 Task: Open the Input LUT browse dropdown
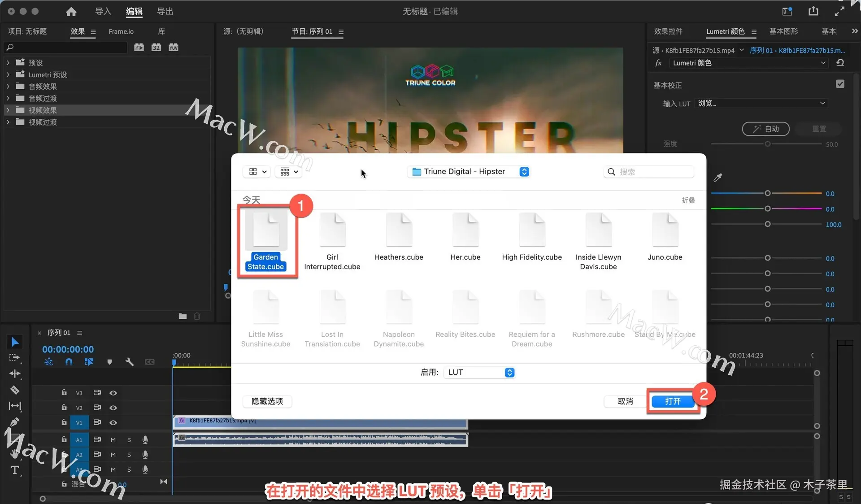pyautogui.click(x=761, y=103)
